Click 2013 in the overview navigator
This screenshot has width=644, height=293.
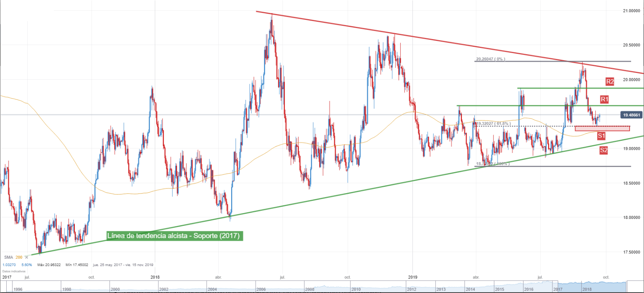tap(441, 289)
